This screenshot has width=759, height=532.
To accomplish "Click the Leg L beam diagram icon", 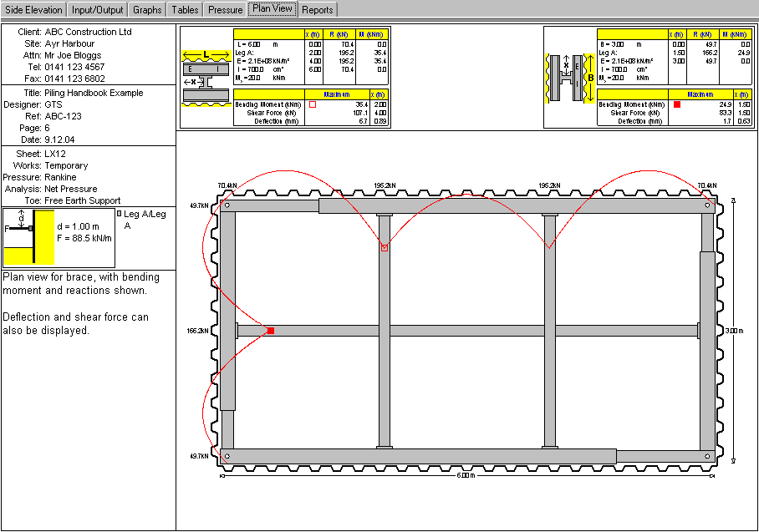I will [x=206, y=78].
